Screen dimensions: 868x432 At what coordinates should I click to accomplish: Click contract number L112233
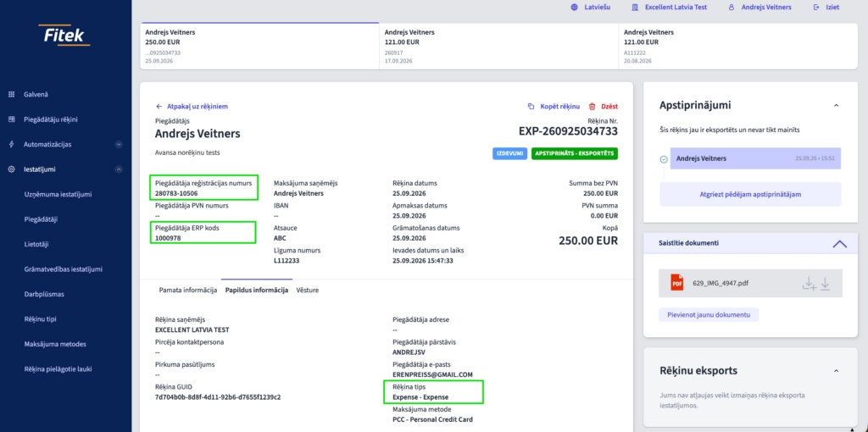pos(287,261)
